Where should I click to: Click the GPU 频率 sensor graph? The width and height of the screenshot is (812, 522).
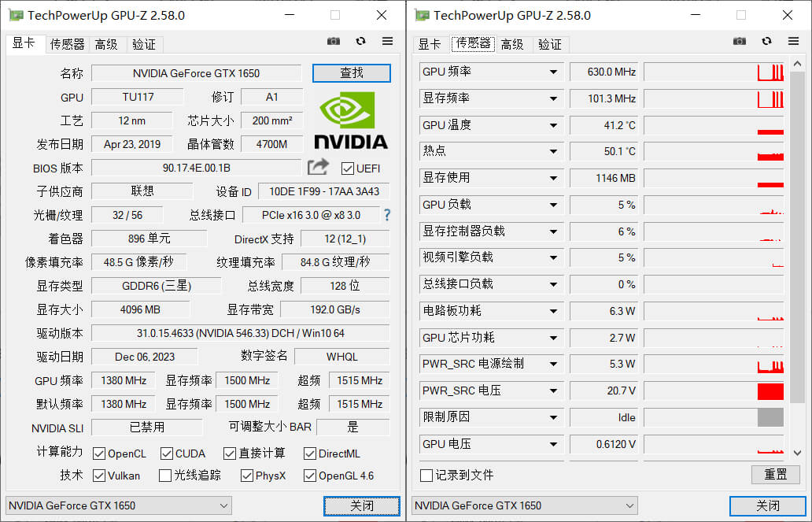(712, 72)
